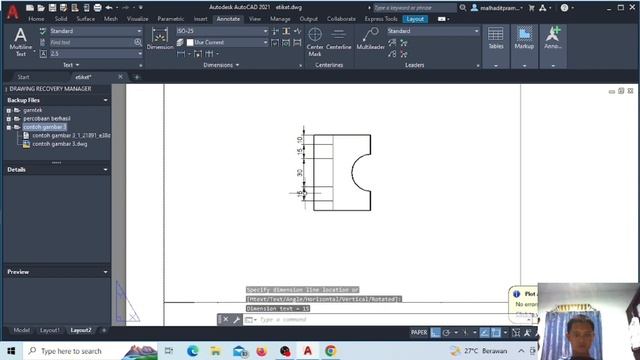
Task: Switch to the Layout contextual ribbon tab
Action: coord(415,19)
